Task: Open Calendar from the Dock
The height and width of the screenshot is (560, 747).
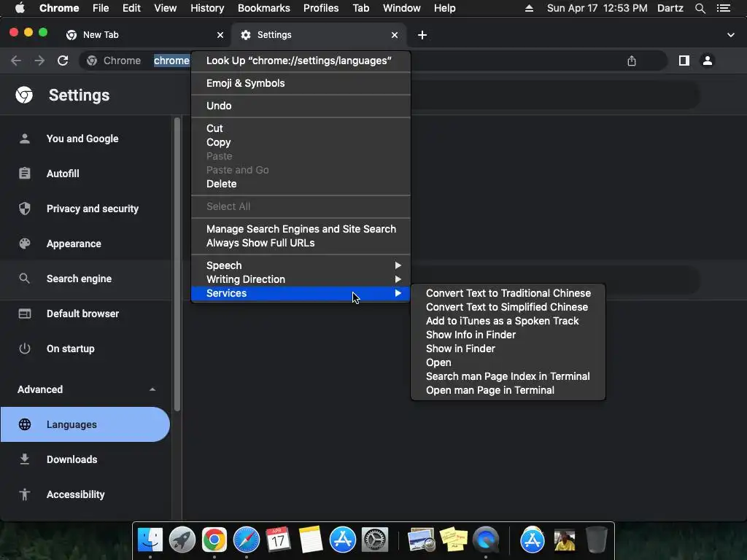Action: [x=278, y=540]
